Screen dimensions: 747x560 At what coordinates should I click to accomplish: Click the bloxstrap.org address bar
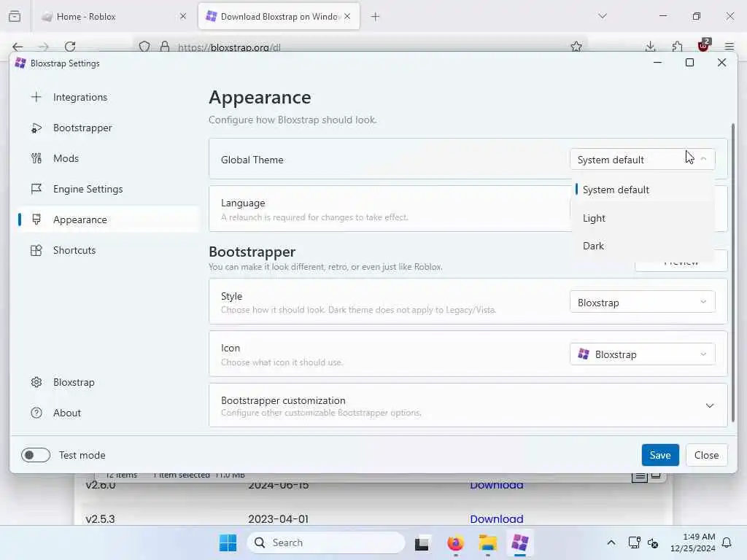(x=362, y=47)
